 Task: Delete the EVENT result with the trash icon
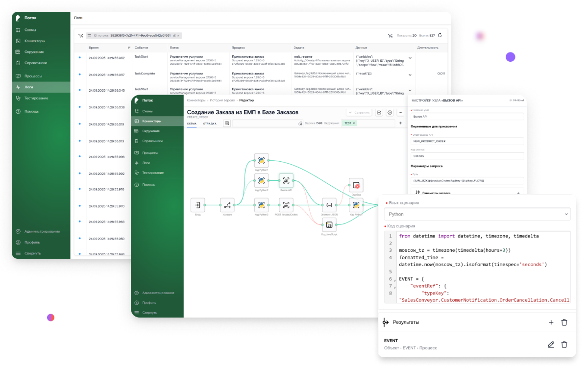point(564,344)
